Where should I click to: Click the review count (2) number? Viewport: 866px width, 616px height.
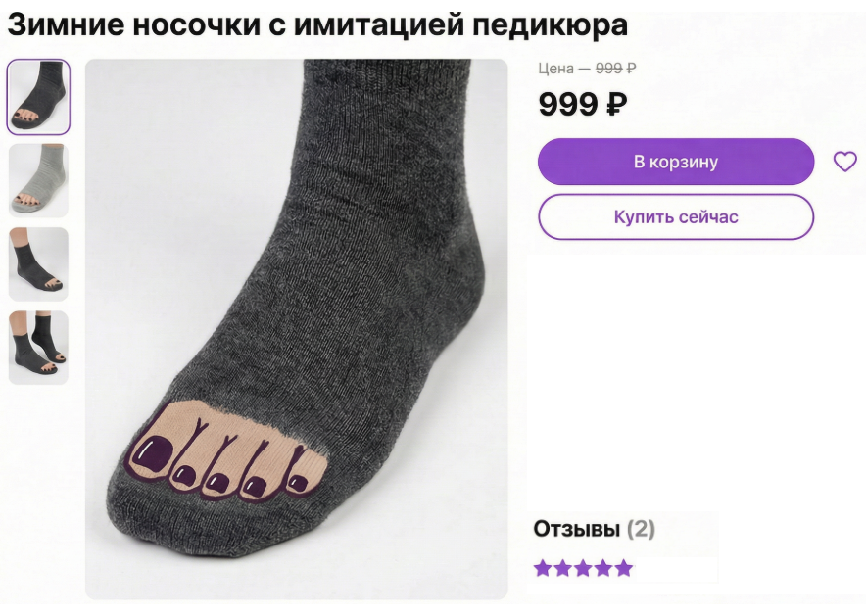pyautogui.click(x=641, y=529)
